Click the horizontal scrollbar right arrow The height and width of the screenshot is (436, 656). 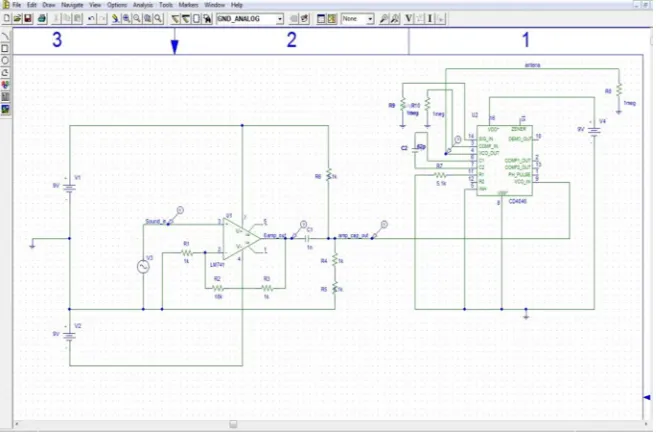[x=647, y=424]
